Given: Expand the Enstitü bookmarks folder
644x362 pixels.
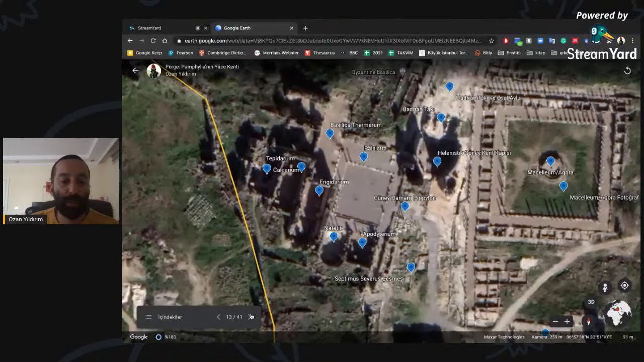Looking at the screenshot, I should (x=509, y=53).
